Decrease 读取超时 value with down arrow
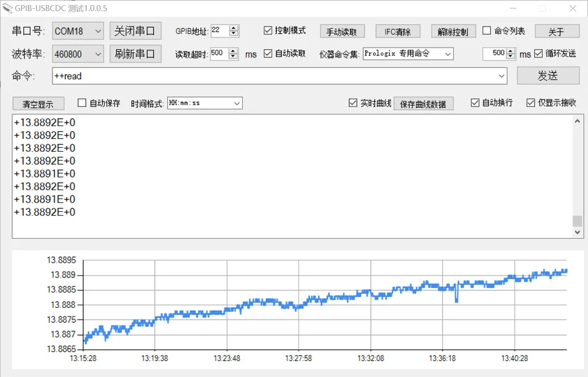The image size is (588, 377). click(233, 57)
